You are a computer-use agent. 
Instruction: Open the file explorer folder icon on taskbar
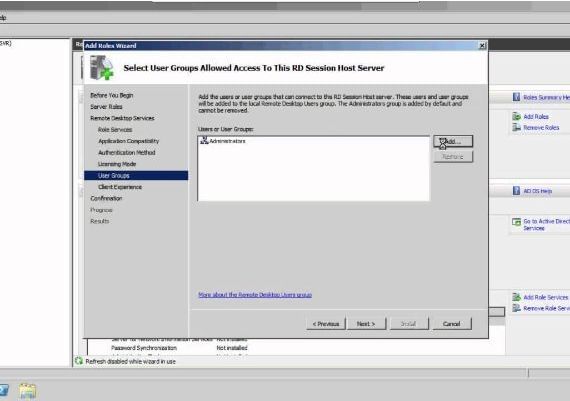pos(28,392)
